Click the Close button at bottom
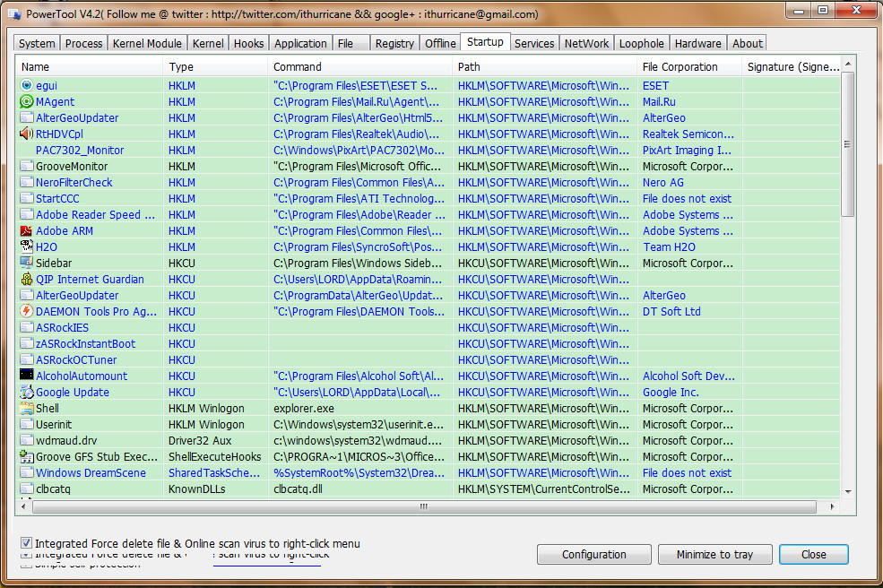Screen dimensions: 883x588 click(813, 554)
